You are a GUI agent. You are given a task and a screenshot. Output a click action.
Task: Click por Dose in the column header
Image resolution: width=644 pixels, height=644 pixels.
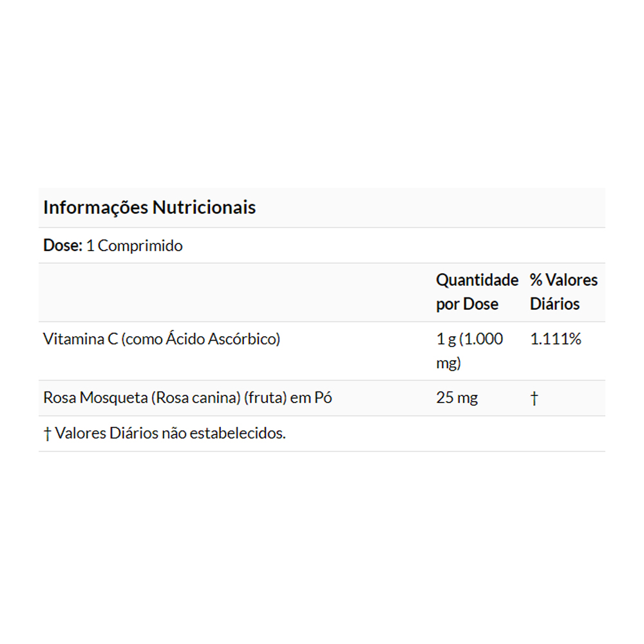467,304
